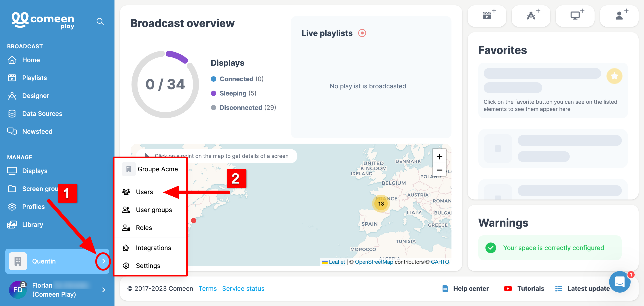Click the Playlists clapperboard icon
The height and width of the screenshot is (306, 644).
12,78
